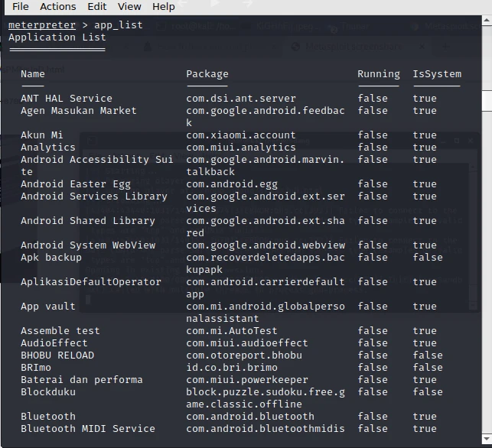This screenshot has height=448, width=492.
Task: Select the ANT HAL Service name
Action: coord(67,99)
